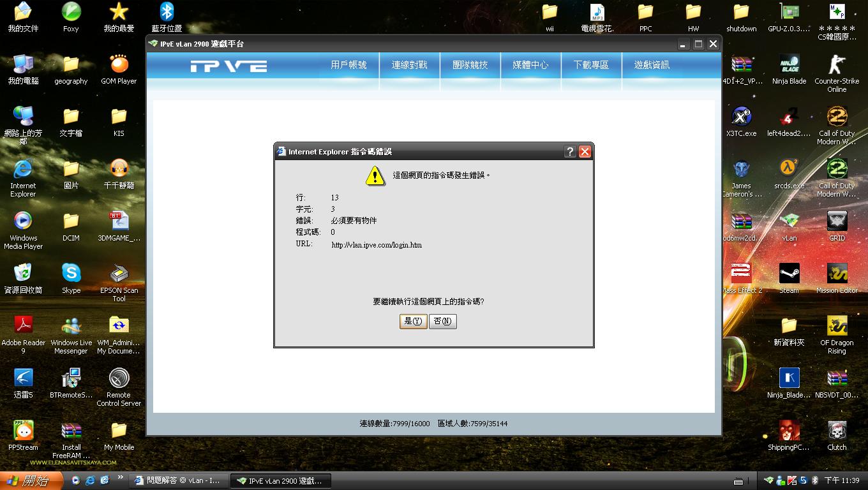Open Internet Explorer desktop icon
868x490 pixels.
pos(23,178)
